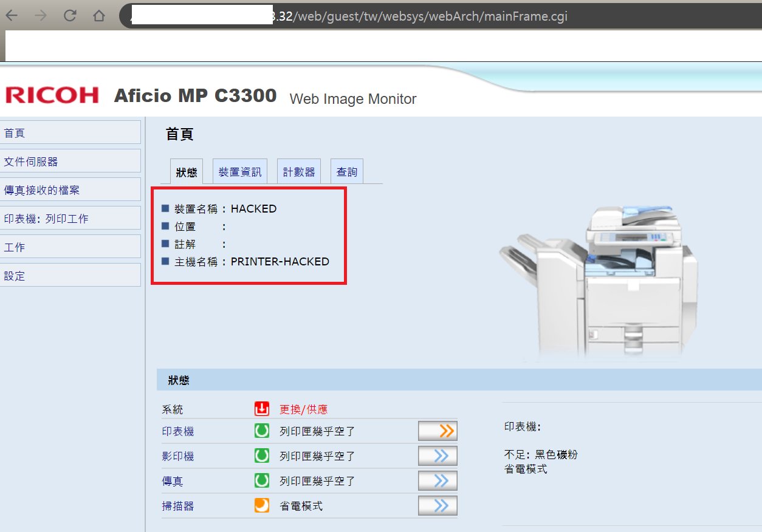Viewport: 762px width, 532px height.
Task: Click the 傳真 status link
Action: tap(173, 481)
